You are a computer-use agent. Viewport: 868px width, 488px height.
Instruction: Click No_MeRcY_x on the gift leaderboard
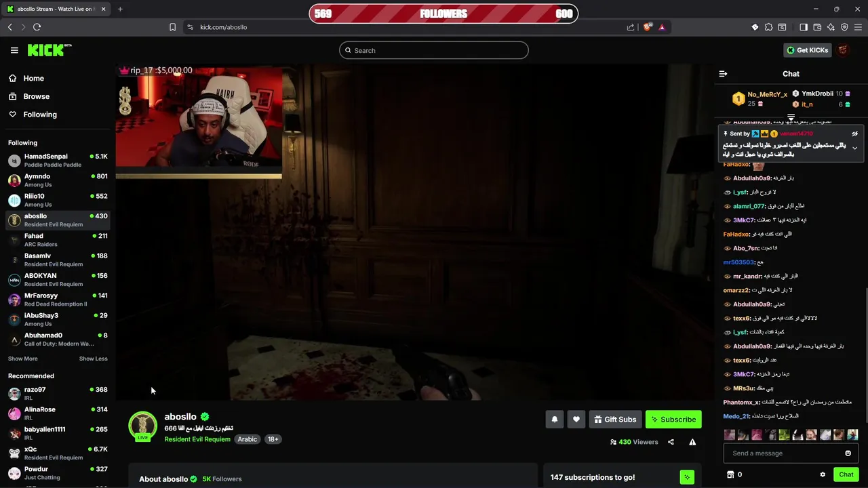767,94
